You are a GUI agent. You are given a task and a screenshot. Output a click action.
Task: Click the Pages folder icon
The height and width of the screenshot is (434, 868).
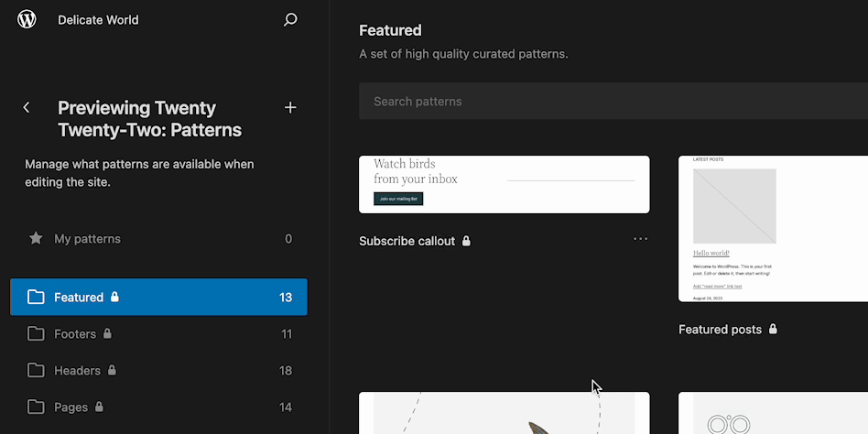(36, 407)
